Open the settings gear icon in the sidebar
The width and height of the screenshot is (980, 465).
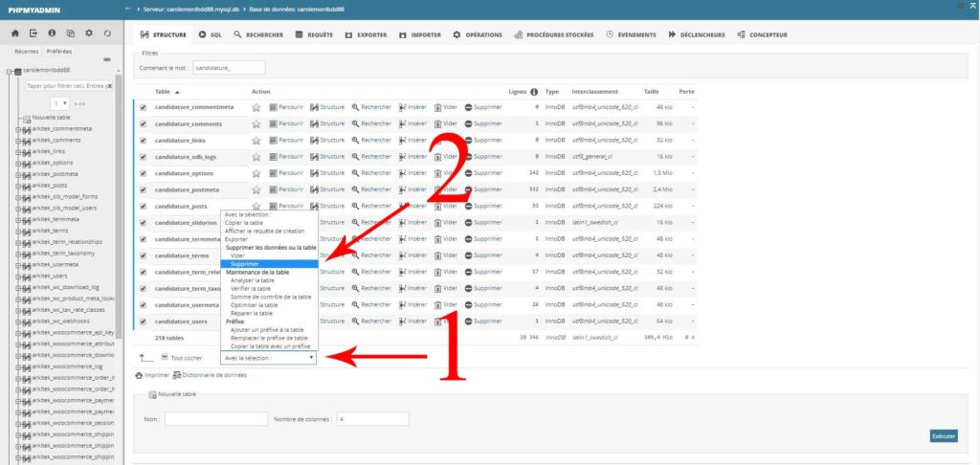(x=88, y=33)
